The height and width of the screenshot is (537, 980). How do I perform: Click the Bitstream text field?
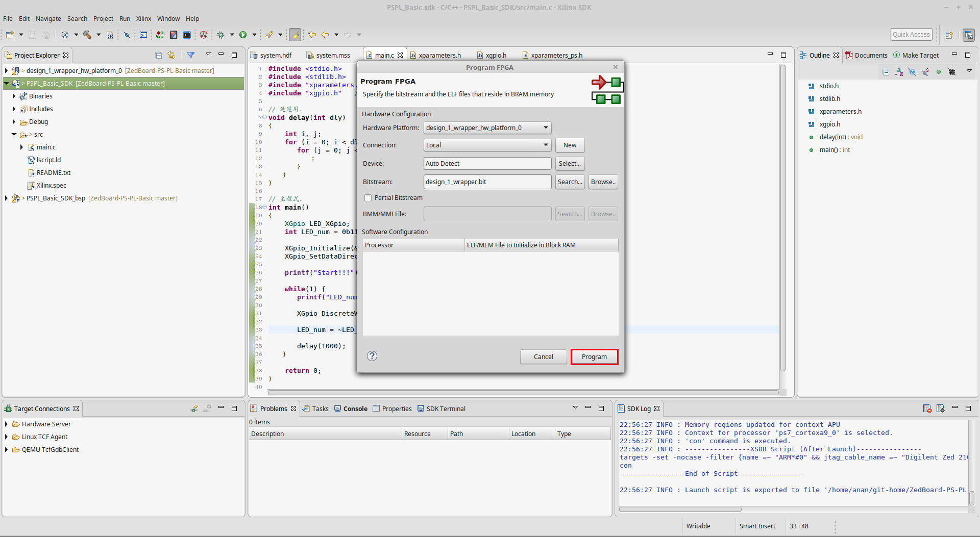[487, 182]
